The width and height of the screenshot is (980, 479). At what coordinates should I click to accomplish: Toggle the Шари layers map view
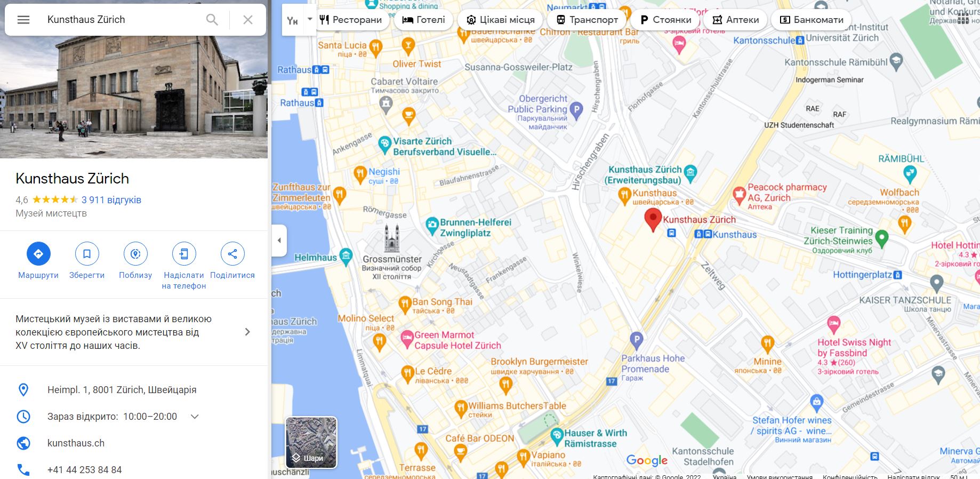tap(311, 443)
